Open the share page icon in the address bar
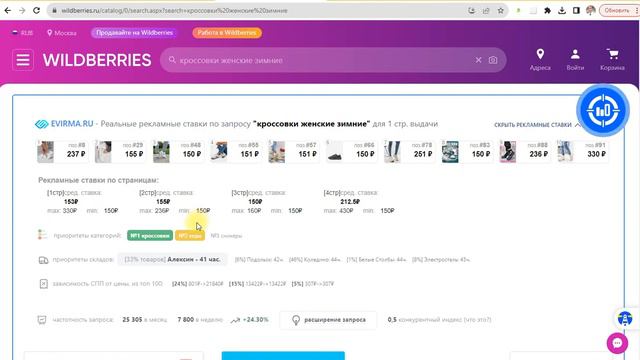Screen dimensions: 640x360 486,11
